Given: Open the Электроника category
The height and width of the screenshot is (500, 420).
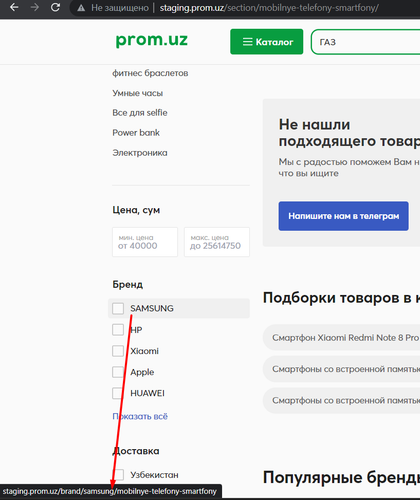Looking at the screenshot, I should (x=140, y=153).
